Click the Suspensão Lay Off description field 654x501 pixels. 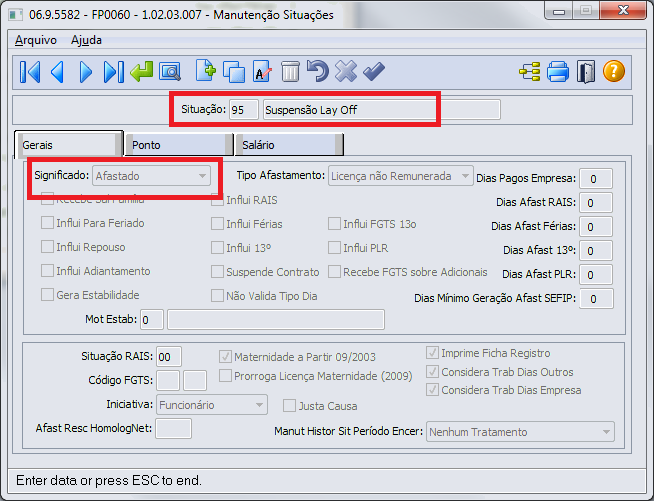pos(382,110)
